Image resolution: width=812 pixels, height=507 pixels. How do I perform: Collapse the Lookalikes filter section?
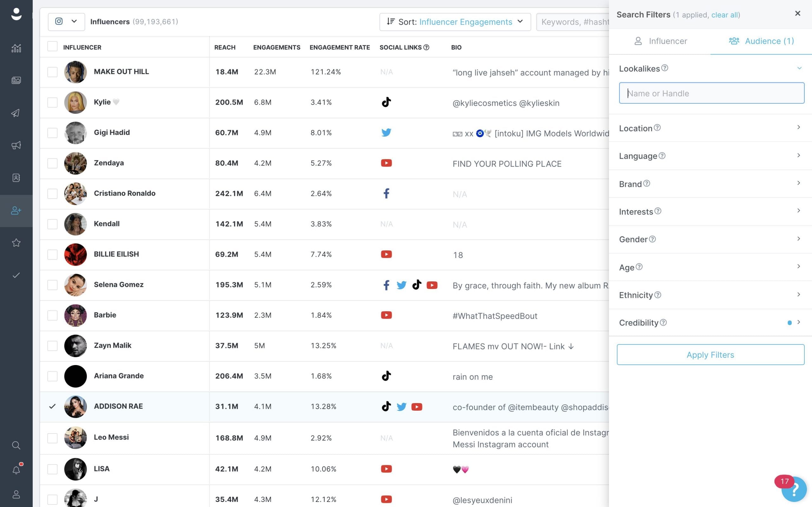[x=799, y=68]
